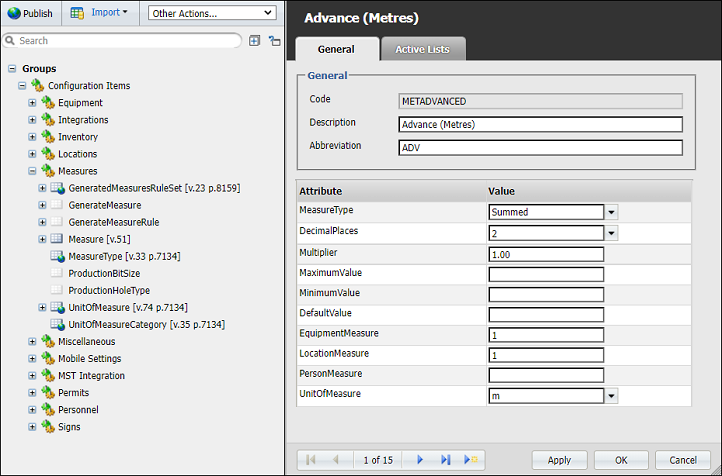The width and height of the screenshot is (722, 476).
Task: Select ProductionHoleType in the tree
Action: click(109, 290)
